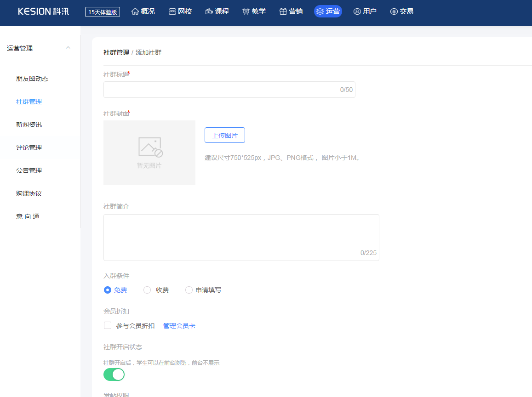Select the 教学 teaching board icon
This screenshot has height=397, width=532.
pyautogui.click(x=246, y=11)
